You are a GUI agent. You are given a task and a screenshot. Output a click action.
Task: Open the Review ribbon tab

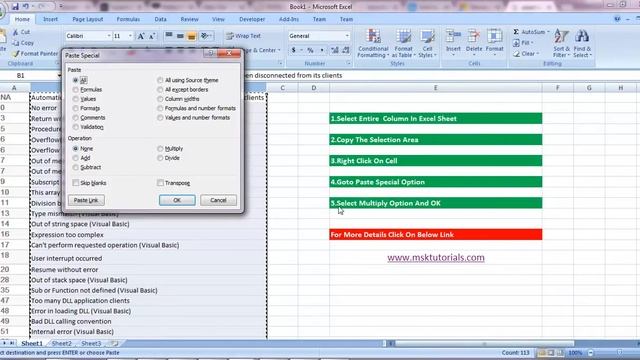(189, 19)
